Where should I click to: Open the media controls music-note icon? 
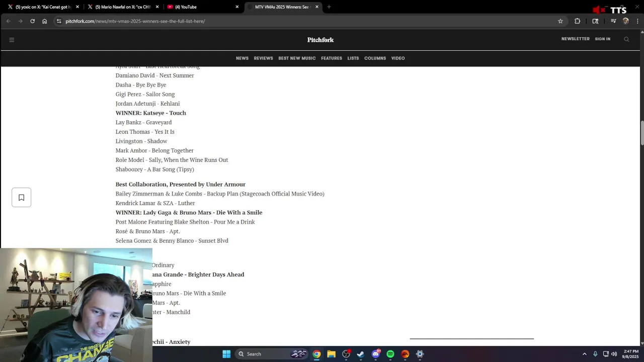point(613,21)
